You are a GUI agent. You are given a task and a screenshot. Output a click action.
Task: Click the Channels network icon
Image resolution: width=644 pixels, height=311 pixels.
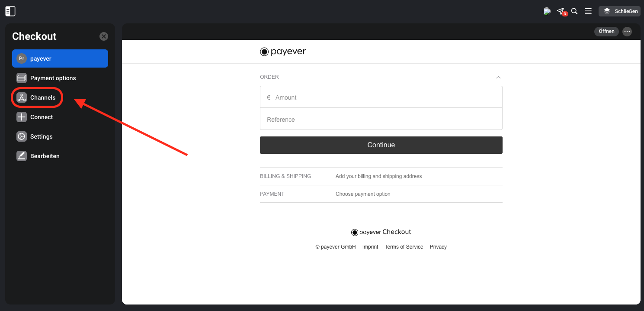click(22, 97)
